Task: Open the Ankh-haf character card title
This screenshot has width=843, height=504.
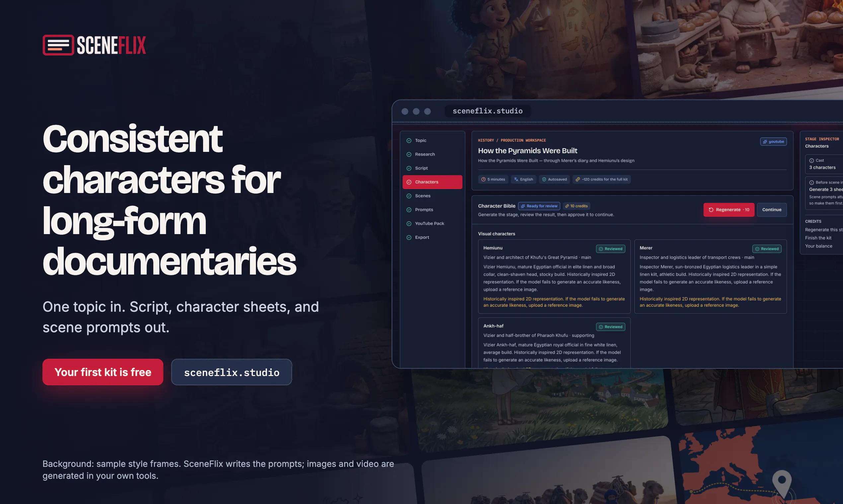Action: tap(493, 326)
